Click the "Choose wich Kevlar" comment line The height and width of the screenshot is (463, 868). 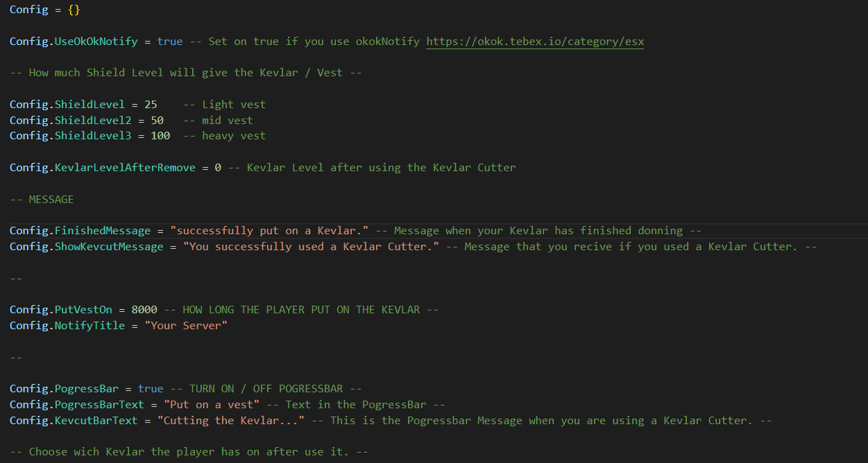point(189,452)
